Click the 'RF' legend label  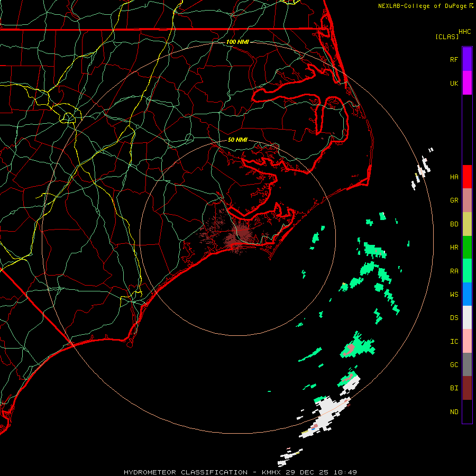[x=454, y=59]
